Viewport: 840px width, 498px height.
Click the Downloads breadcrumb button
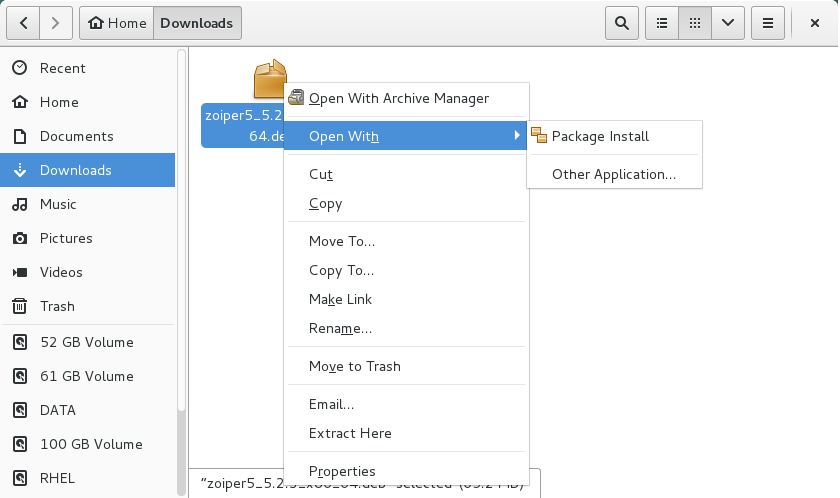pyautogui.click(x=197, y=22)
